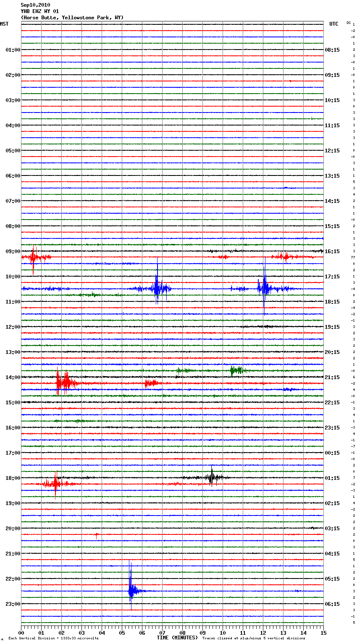
Task: Select the 22:00 MST time label
Action: point(13,579)
